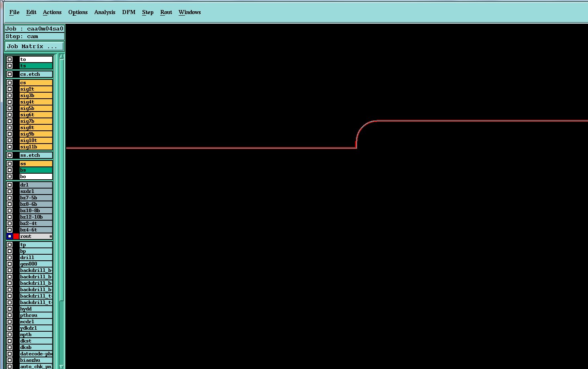Select the sig6t layer name
The width and height of the screenshot is (588, 369).
pos(36,115)
